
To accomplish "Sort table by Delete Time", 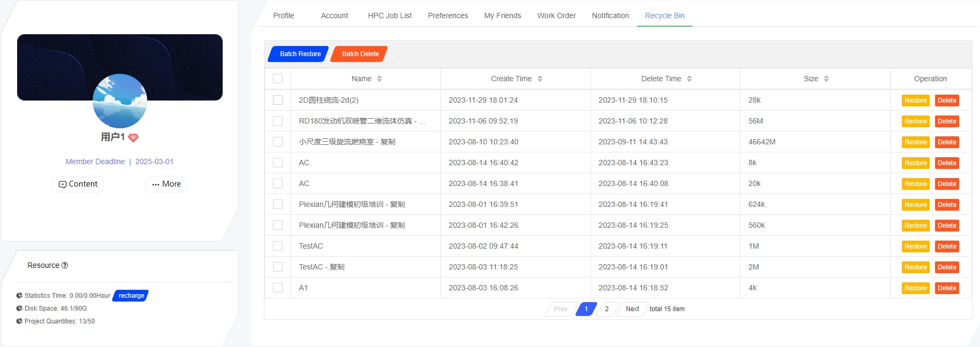I will [689, 79].
